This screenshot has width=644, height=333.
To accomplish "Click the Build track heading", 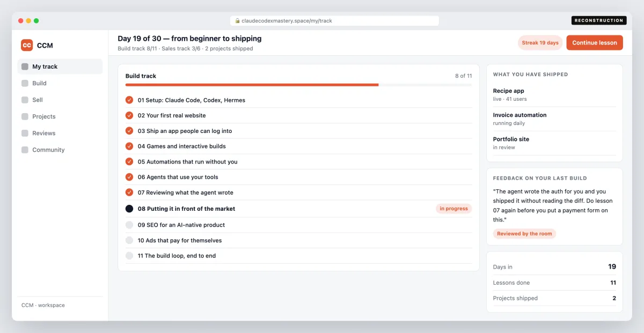I will pos(141,76).
